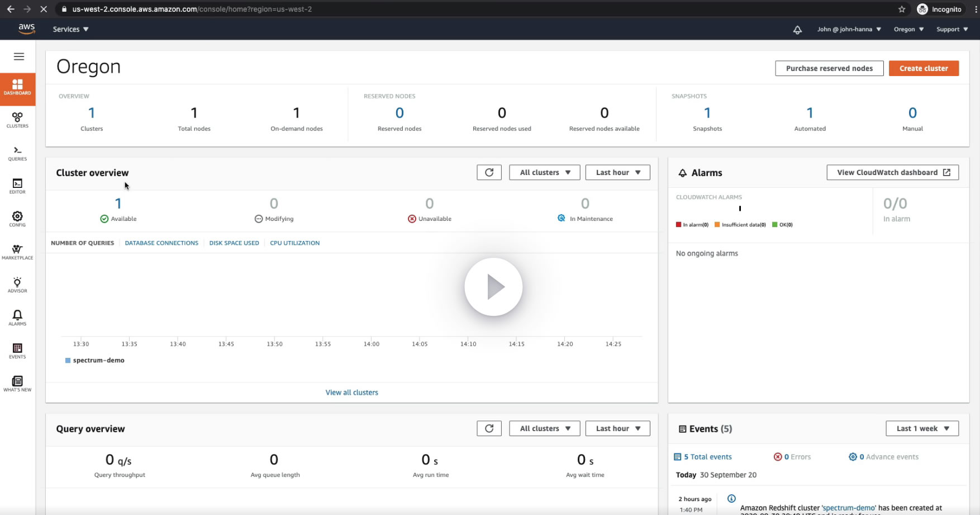Switch to the CPU Utilization tab
The height and width of the screenshot is (515, 980).
point(295,243)
